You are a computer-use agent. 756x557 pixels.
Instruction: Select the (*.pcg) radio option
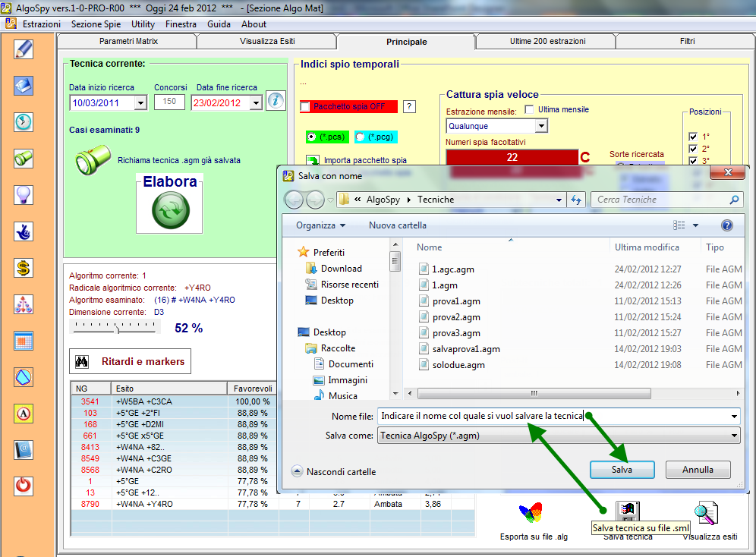tap(360, 137)
